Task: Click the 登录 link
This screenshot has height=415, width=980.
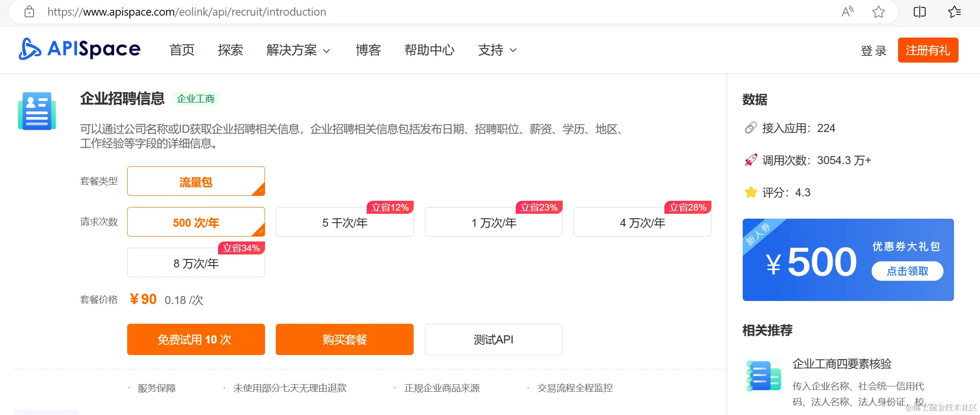Action: coord(873,51)
